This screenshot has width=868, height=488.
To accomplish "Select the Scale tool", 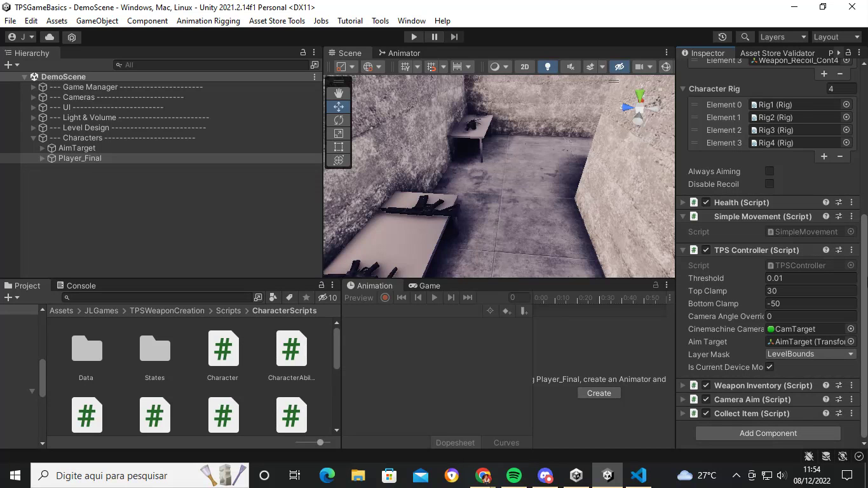I will pos(339,133).
